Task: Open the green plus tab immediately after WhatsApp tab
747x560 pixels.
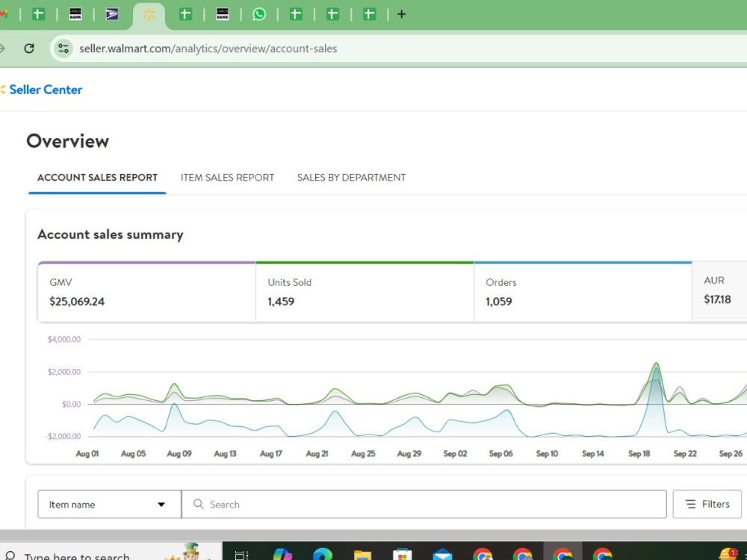Action: (296, 14)
